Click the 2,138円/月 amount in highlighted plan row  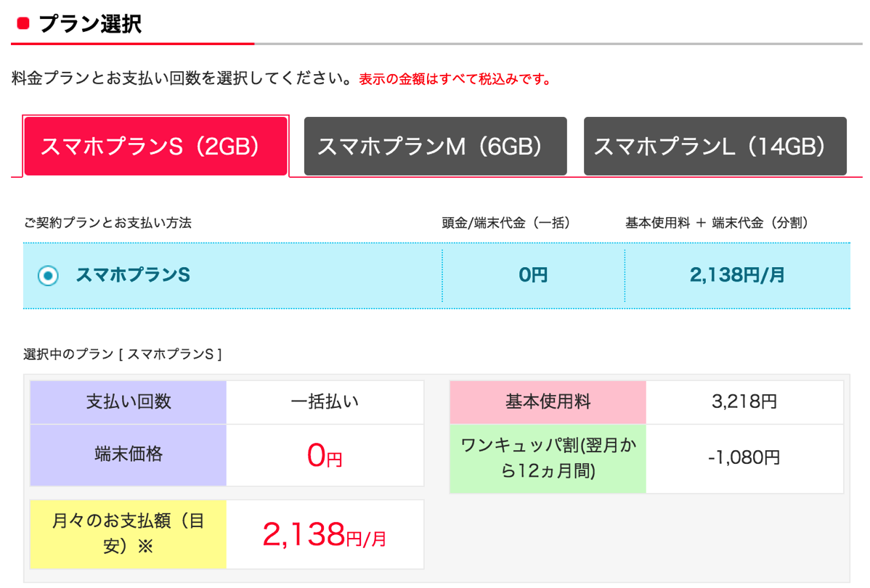click(x=736, y=276)
